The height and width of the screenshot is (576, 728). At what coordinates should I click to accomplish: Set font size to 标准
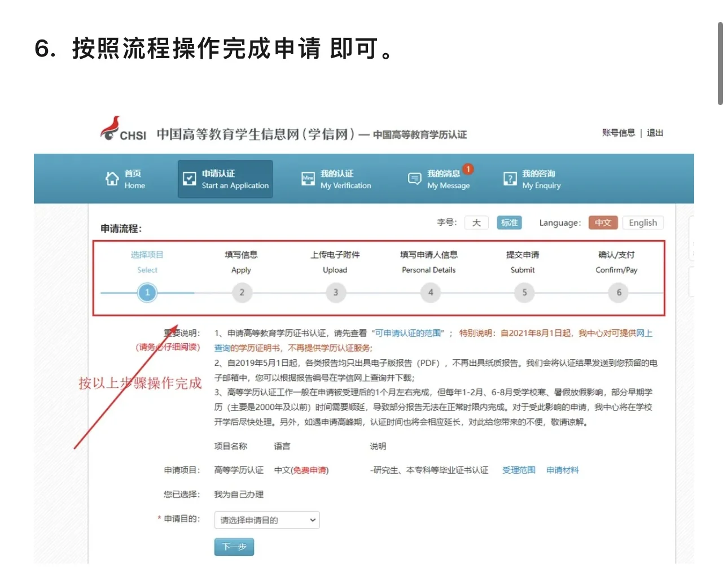click(x=509, y=222)
